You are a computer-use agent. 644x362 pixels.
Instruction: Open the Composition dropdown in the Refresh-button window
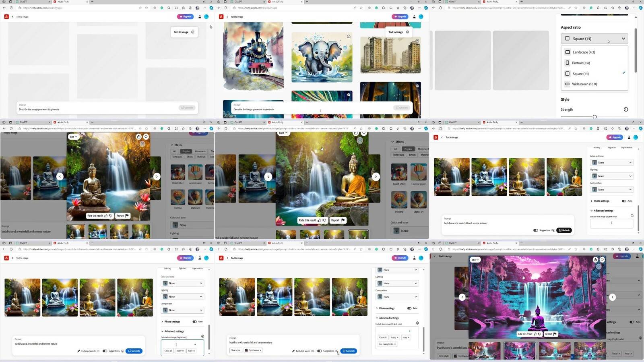pos(611,190)
